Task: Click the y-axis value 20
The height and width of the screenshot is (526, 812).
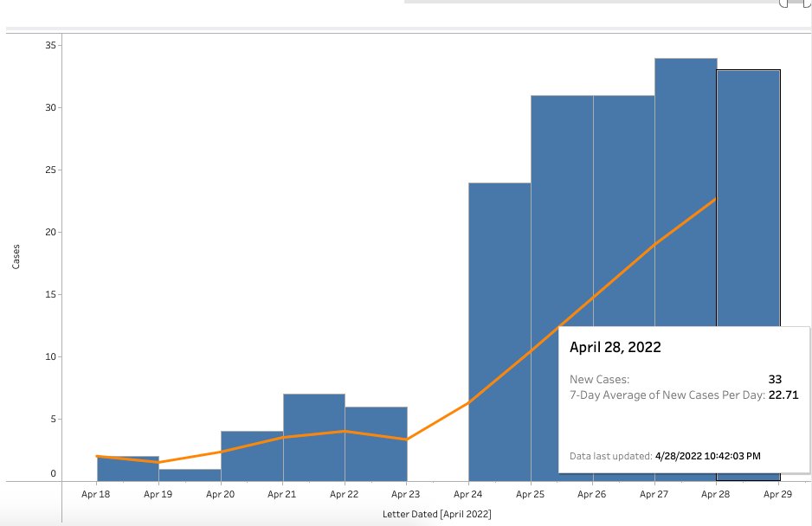Action: (x=50, y=232)
